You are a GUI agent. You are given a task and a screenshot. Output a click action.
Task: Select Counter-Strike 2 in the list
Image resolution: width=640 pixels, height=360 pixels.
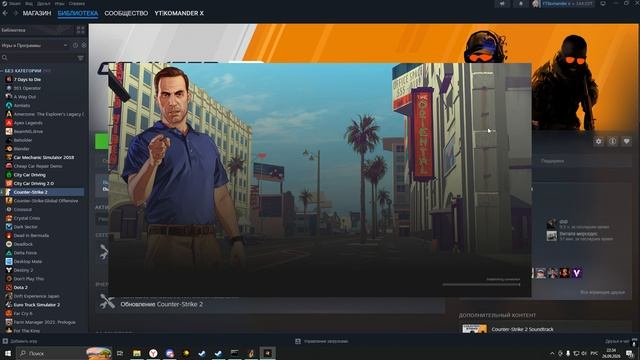click(31, 192)
